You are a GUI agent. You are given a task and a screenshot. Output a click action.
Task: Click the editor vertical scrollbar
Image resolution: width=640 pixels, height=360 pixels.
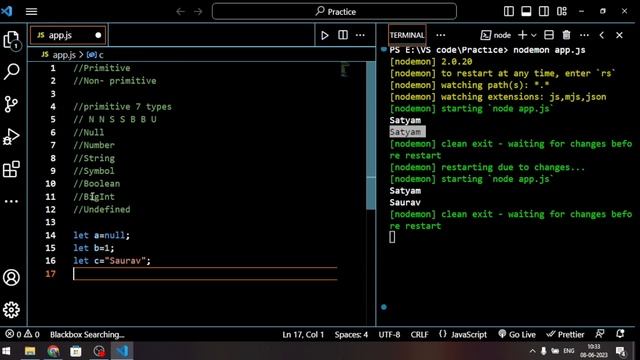(x=371, y=136)
